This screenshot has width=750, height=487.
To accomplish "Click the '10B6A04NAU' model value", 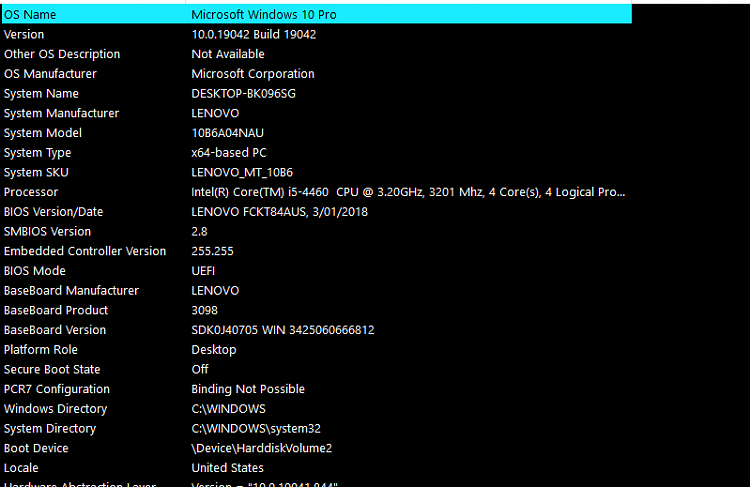I will 227,133.
